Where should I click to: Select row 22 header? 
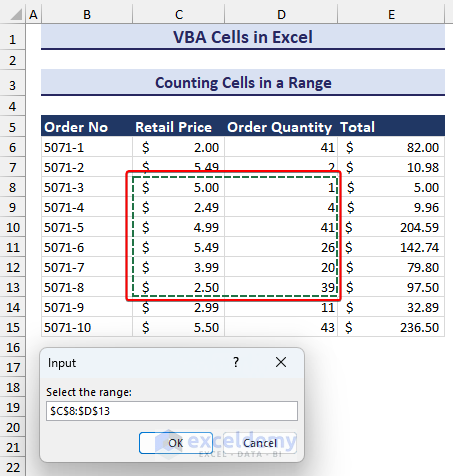coord(13,467)
